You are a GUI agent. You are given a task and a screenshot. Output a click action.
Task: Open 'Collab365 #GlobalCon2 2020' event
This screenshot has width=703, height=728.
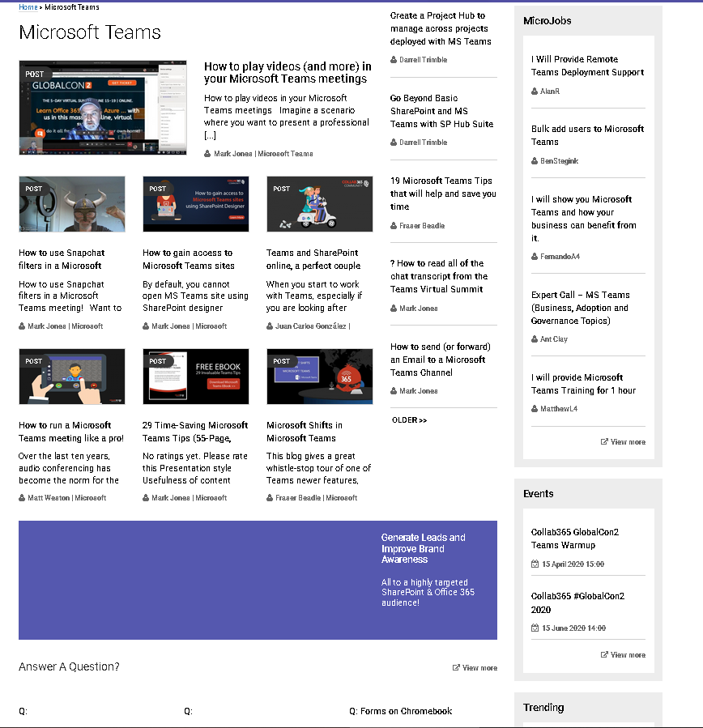(x=577, y=602)
